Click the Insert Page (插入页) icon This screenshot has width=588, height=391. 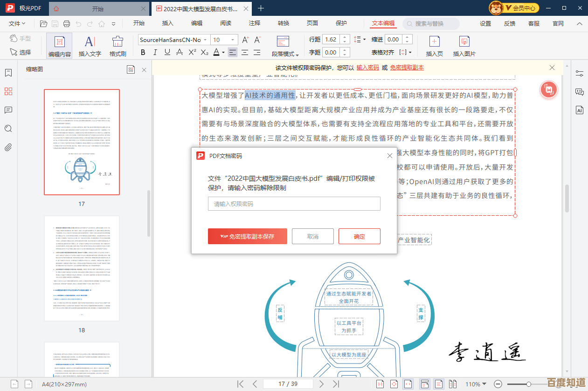click(434, 46)
